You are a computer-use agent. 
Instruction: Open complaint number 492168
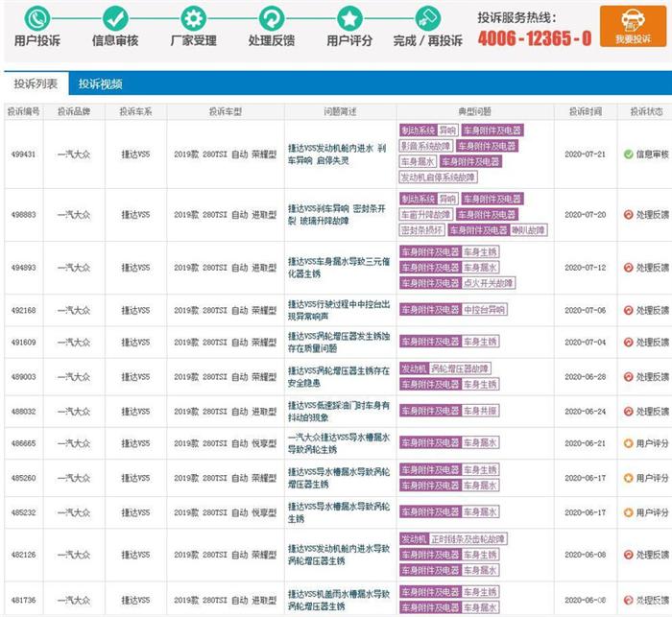(x=24, y=310)
